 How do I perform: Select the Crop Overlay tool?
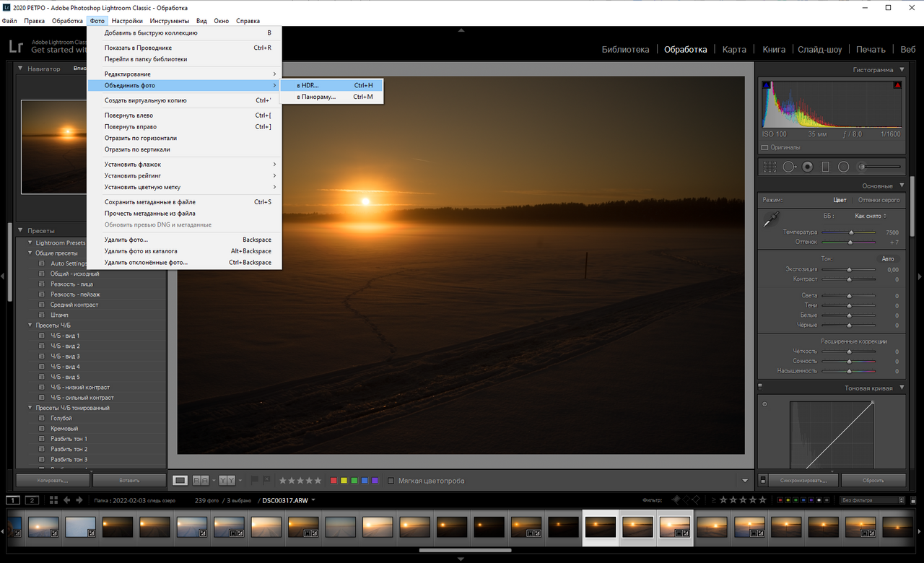pyautogui.click(x=770, y=167)
